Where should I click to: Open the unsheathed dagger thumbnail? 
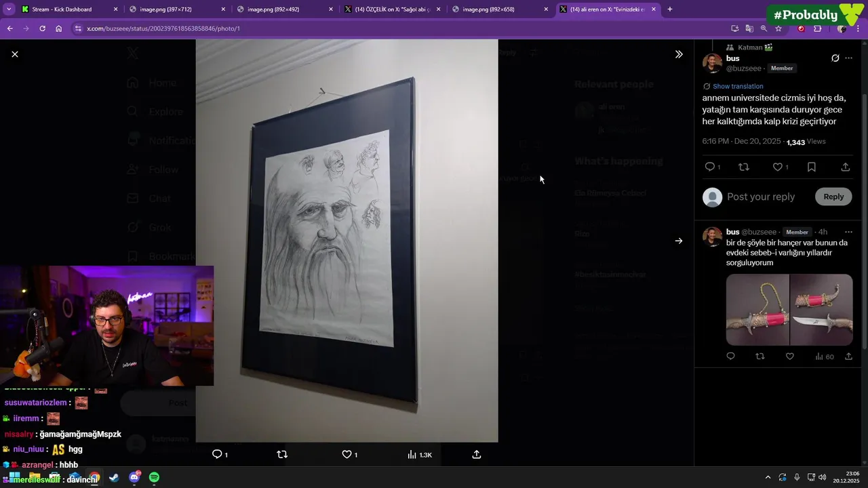[x=821, y=310]
